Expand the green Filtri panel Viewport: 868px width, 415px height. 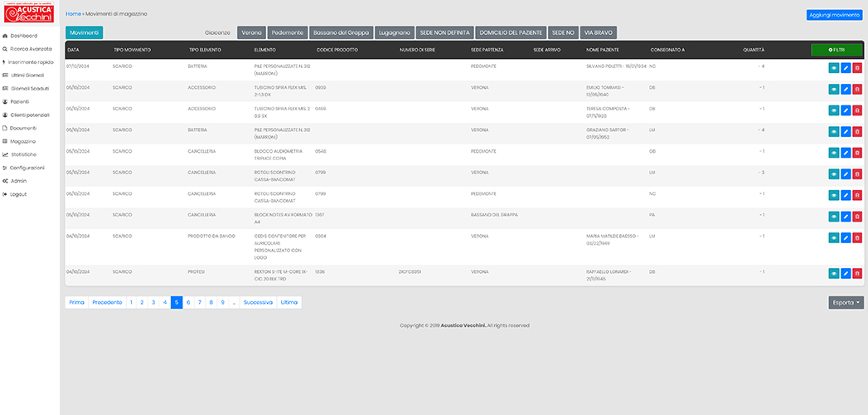836,50
